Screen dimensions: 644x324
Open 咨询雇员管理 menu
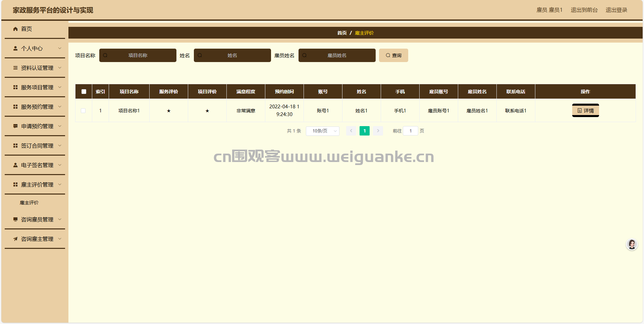point(35,219)
